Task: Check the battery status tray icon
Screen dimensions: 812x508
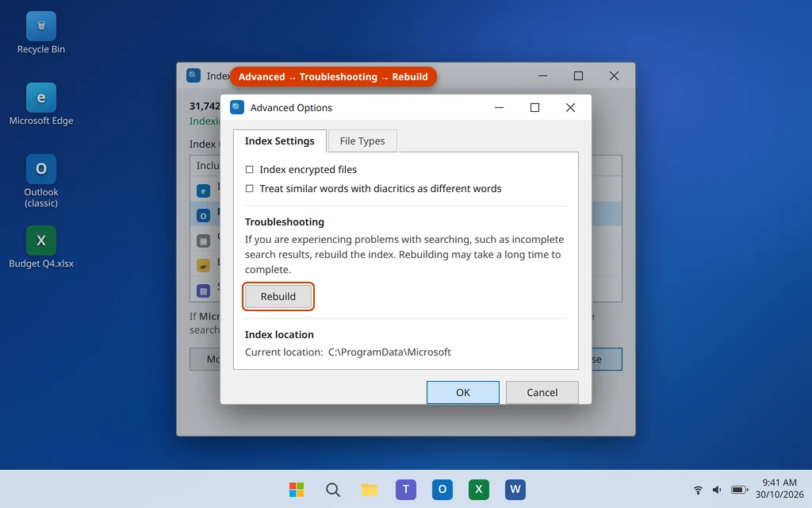Action: [739, 489]
